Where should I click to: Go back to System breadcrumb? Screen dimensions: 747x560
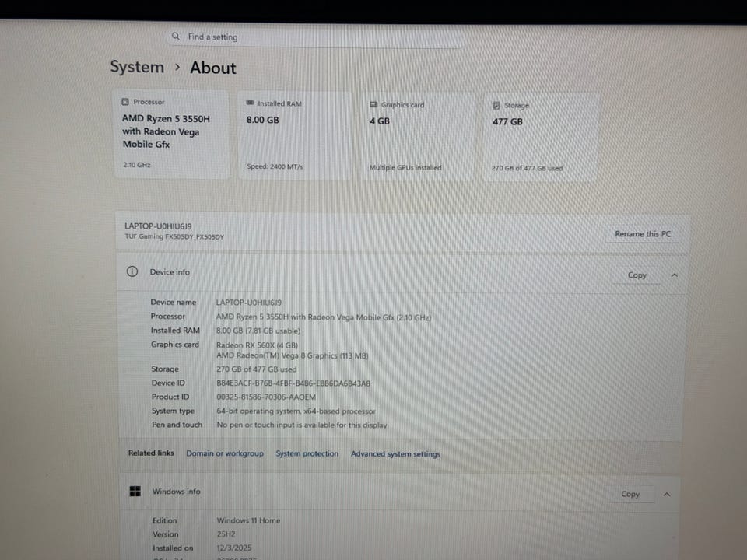pos(137,67)
